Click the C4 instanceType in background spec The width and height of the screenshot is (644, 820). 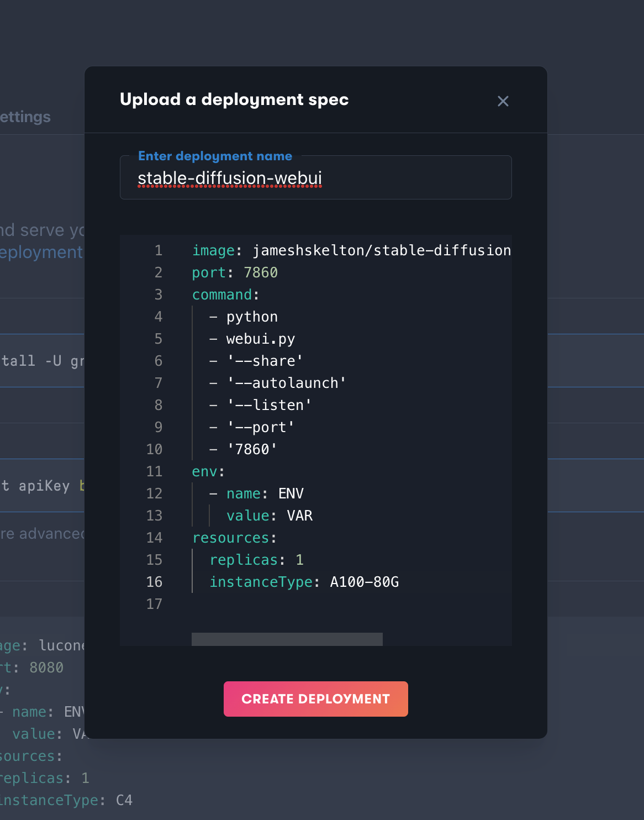[124, 800]
